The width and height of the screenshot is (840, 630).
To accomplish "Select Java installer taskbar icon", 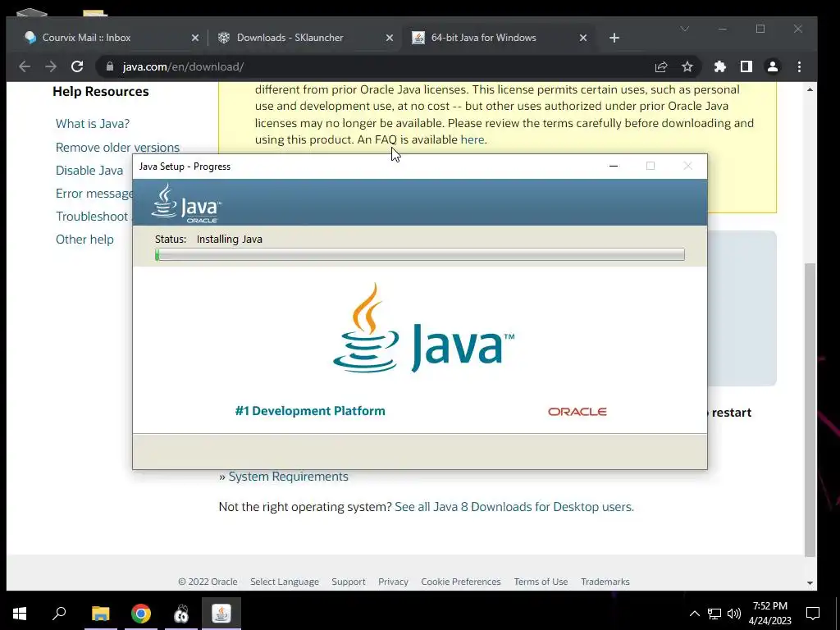I will pos(221,614).
